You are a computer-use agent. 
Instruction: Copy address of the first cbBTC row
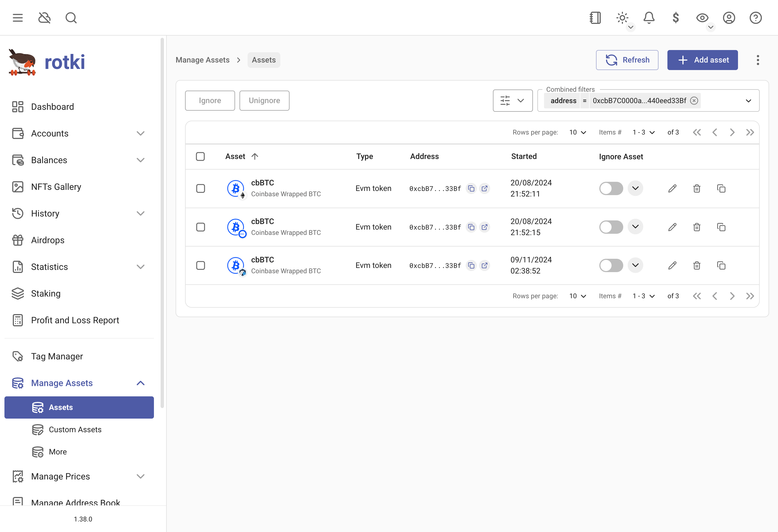pyautogui.click(x=471, y=188)
